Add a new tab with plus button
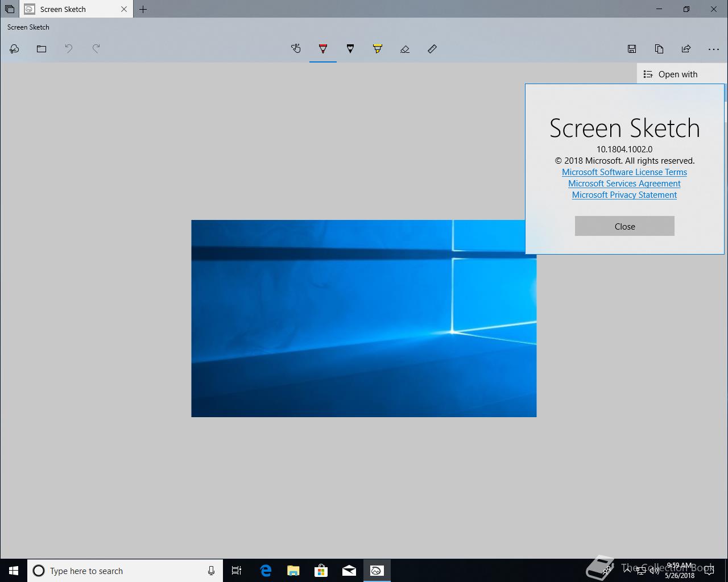Screen dimensions: 728x582 [x=143, y=9]
